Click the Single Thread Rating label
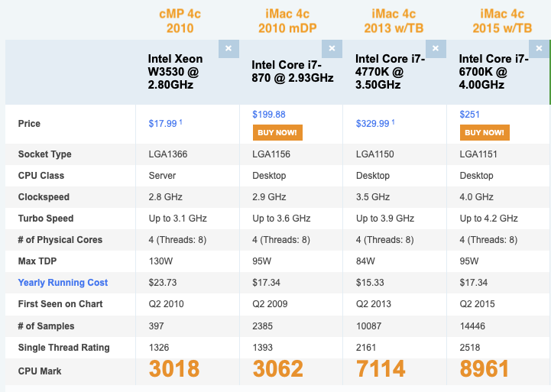 pos(63,348)
